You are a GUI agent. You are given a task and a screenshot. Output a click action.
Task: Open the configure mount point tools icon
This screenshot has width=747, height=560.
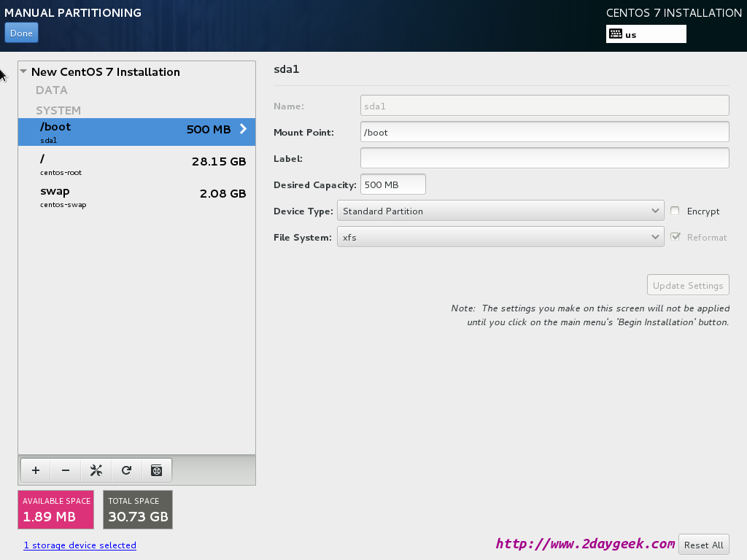click(x=96, y=470)
